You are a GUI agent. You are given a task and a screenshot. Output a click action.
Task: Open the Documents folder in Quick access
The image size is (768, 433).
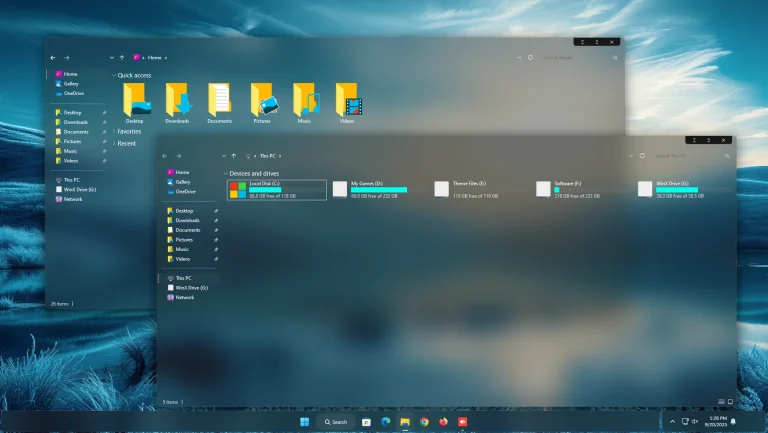(219, 103)
